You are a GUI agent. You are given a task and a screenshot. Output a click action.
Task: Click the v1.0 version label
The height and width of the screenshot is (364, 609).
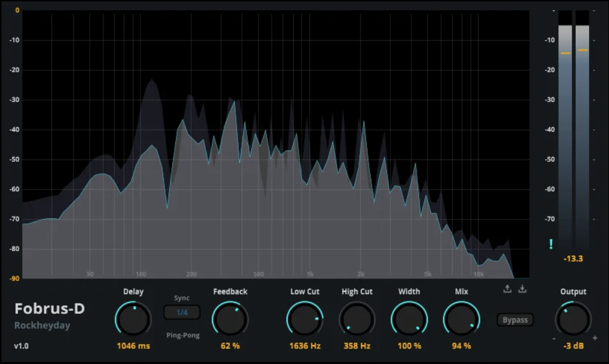(21, 346)
